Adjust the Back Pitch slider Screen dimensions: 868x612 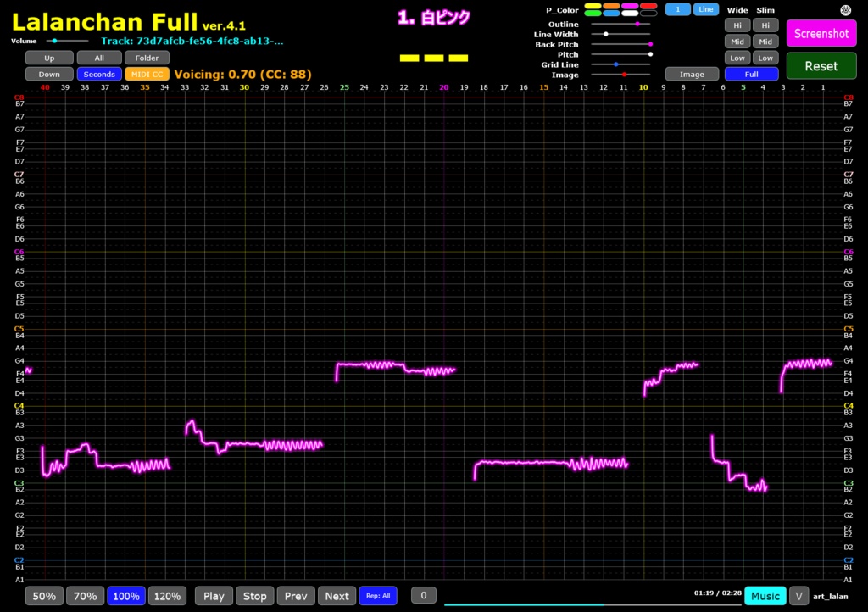click(621, 44)
